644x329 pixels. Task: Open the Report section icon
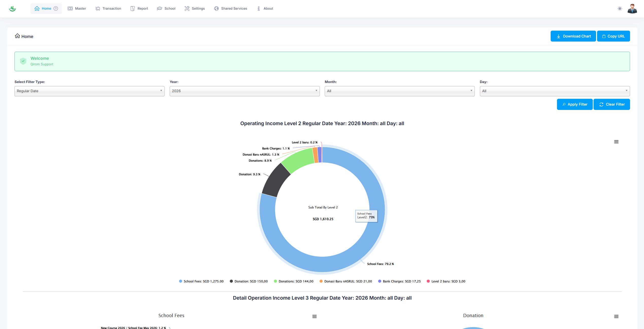pos(132,8)
